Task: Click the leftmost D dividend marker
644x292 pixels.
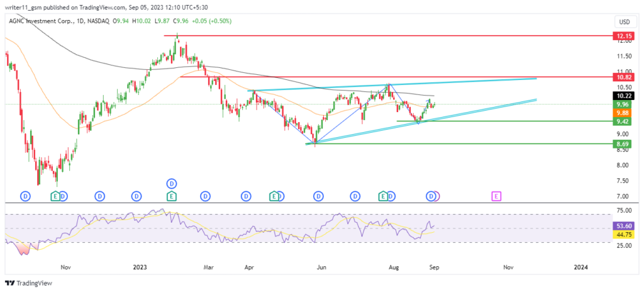Action: 26,197
